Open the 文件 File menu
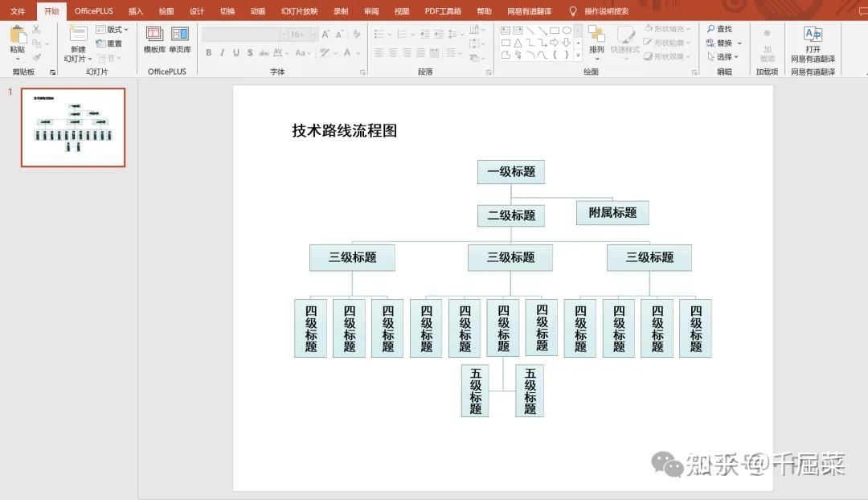The width and height of the screenshot is (868, 500). (18, 11)
